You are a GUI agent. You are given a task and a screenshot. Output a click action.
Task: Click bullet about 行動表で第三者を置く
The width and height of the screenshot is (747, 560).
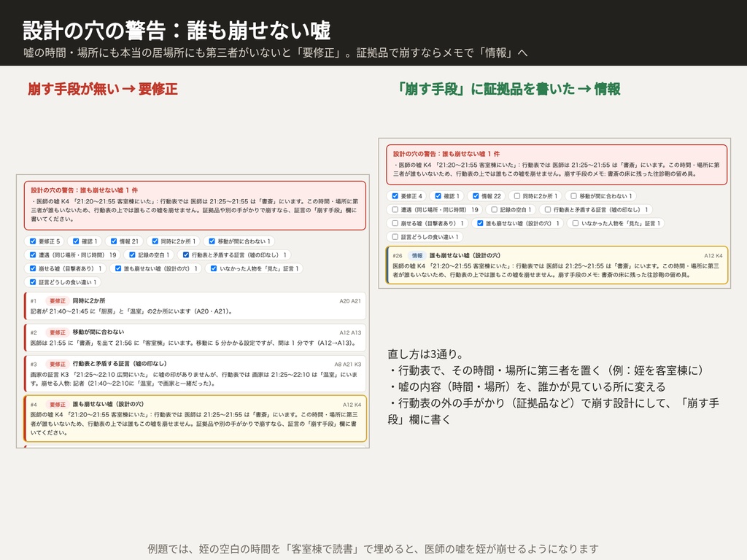[x=546, y=370]
